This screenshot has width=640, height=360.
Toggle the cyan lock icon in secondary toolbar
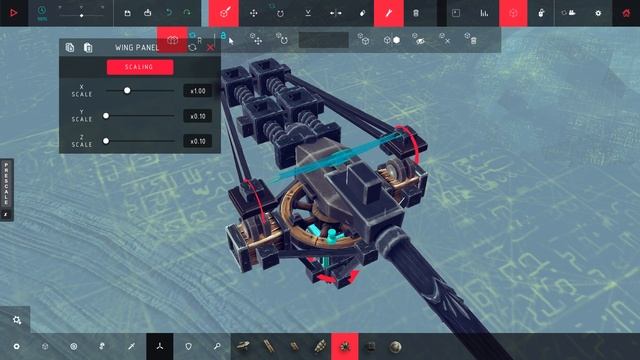[223, 36]
